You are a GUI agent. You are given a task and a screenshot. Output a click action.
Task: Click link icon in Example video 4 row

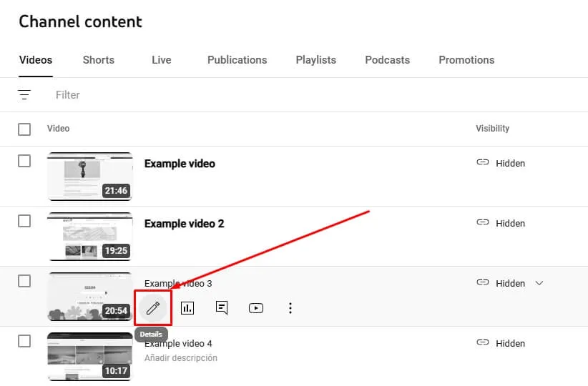click(483, 343)
